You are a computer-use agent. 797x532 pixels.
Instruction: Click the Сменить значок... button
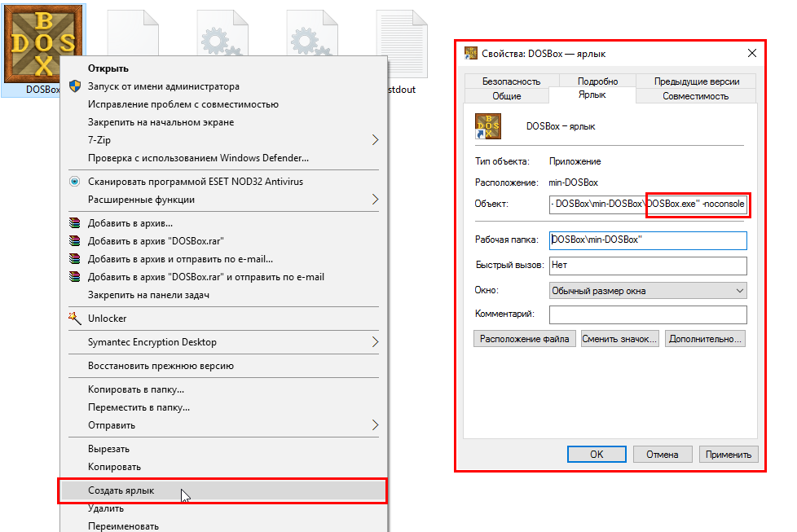tap(619, 339)
